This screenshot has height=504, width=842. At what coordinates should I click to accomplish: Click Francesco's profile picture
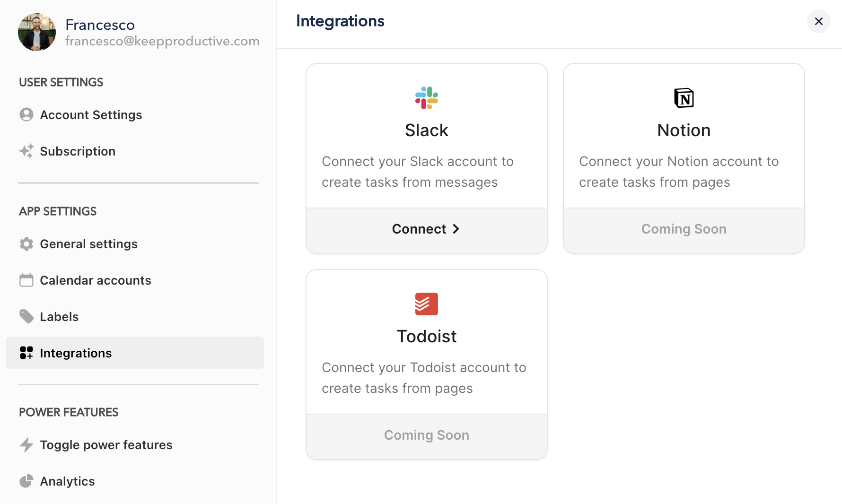(x=37, y=32)
